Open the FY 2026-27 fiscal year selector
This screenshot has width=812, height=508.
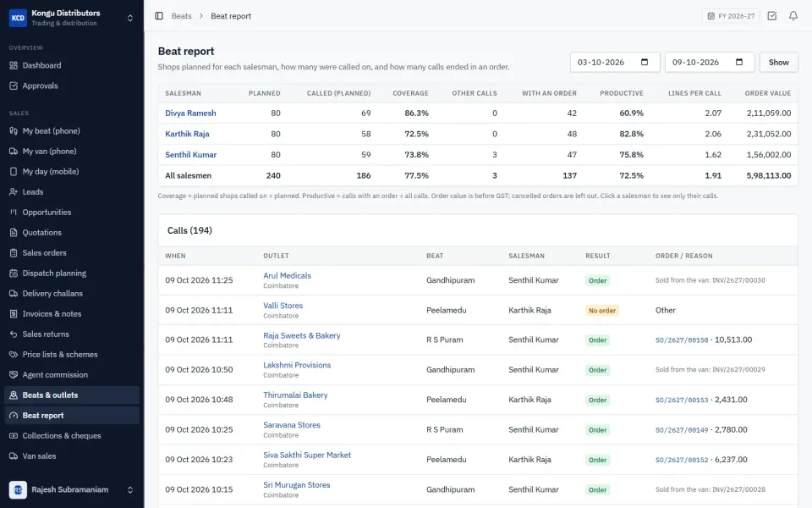[x=731, y=16]
